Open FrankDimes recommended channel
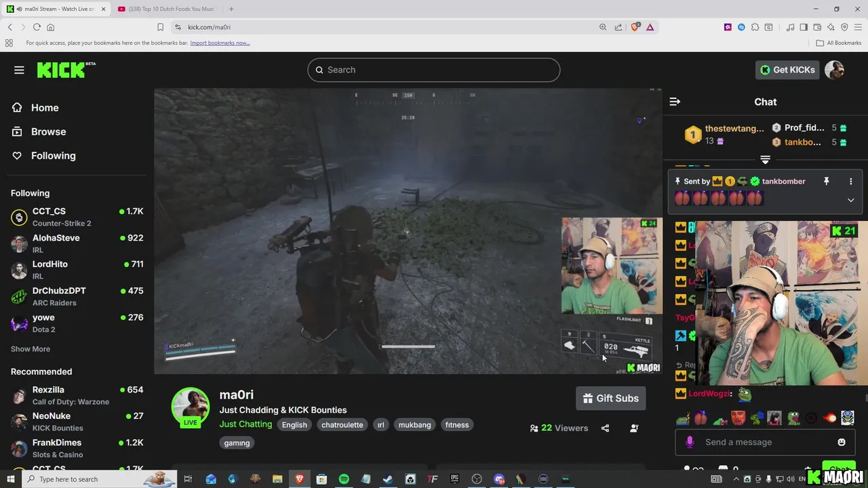Image resolution: width=868 pixels, height=488 pixels. (x=77, y=448)
